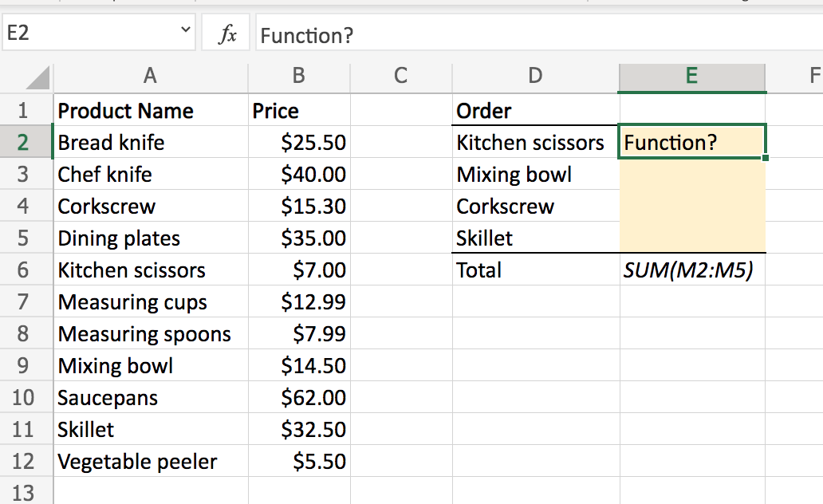Click the fx insert function icon
The image size is (823, 504).
(x=228, y=35)
